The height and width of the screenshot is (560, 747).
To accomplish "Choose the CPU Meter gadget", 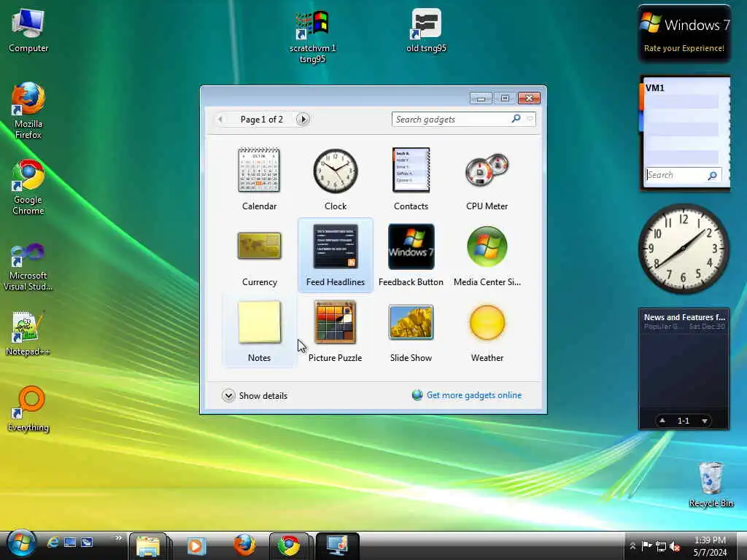I will (487, 170).
